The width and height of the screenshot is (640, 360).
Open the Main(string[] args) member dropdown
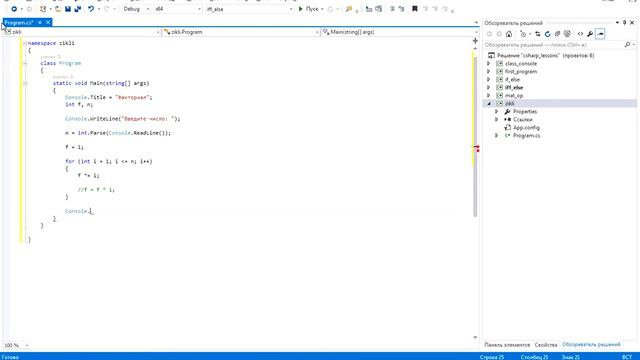[399, 32]
